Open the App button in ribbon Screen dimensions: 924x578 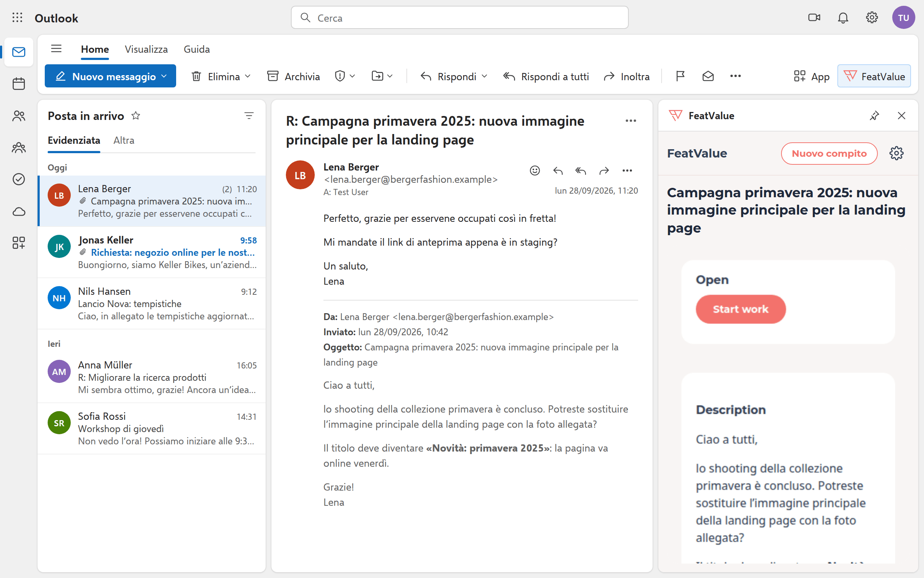pyautogui.click(x=811, y=76)
